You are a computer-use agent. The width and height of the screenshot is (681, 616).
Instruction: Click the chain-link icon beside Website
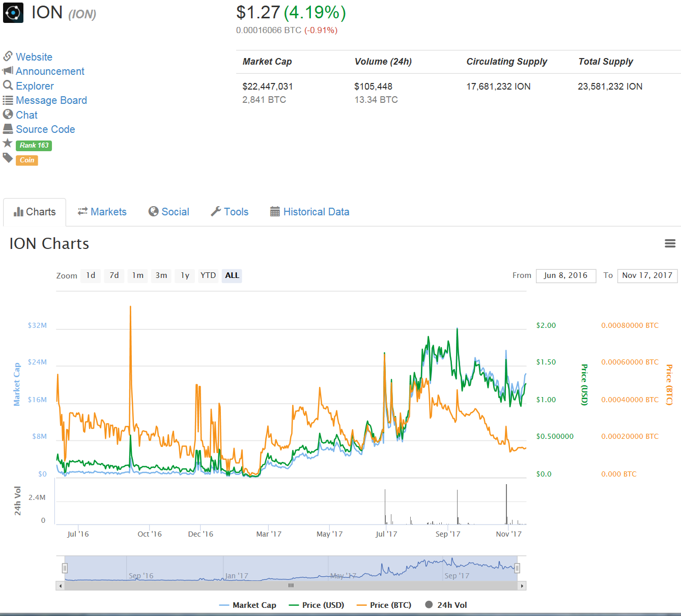click(x=8, y=56)
